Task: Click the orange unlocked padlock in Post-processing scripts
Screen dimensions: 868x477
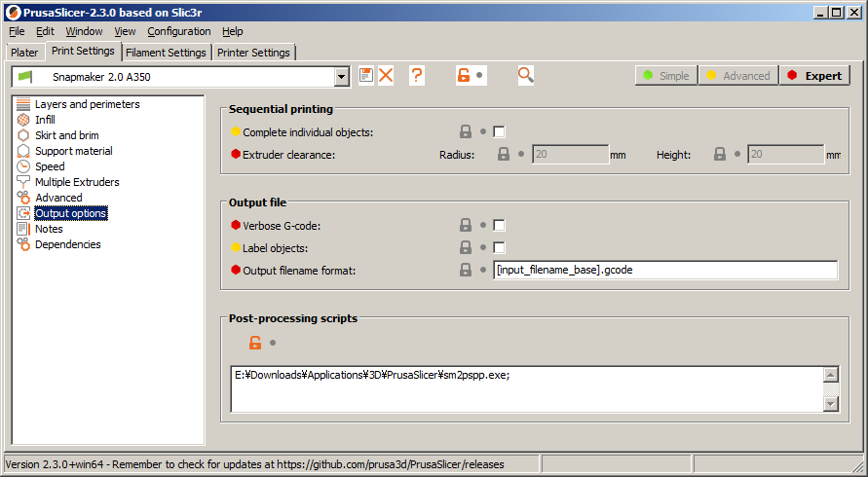Action: coord(255,343)
